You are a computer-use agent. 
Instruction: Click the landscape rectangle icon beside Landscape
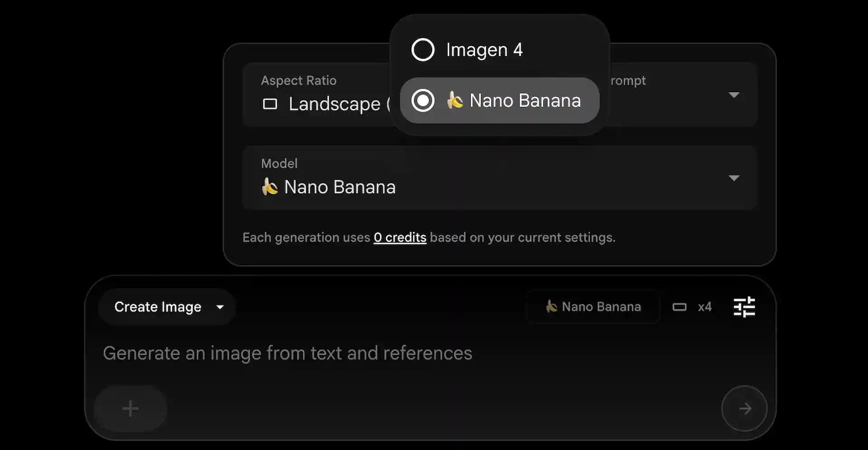click(x=270, y=104)
